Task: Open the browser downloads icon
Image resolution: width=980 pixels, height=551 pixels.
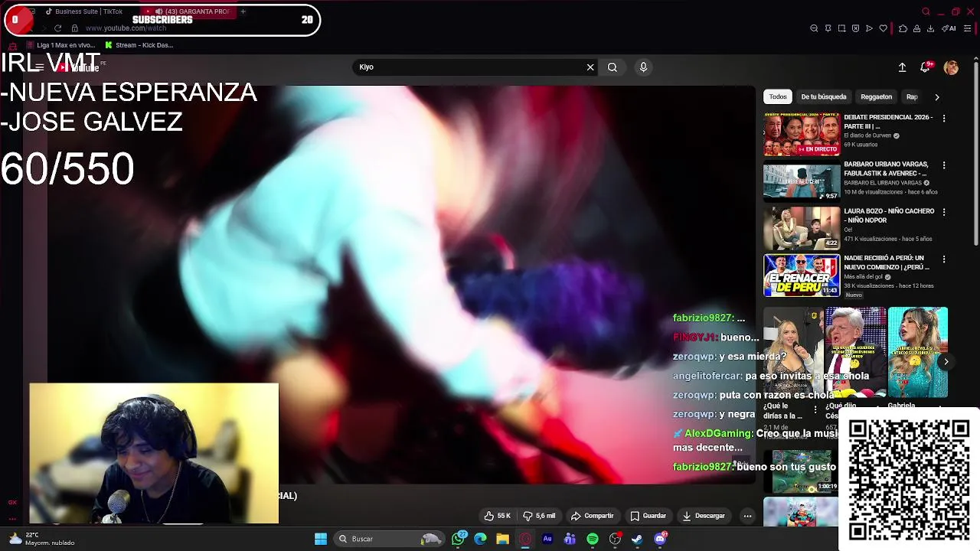Action: [x=930, y=28]
